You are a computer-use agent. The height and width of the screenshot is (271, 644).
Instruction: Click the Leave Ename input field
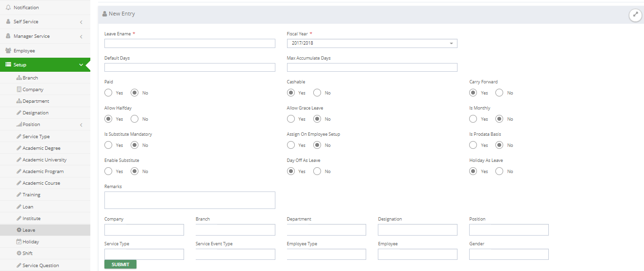(x=190, y=43)
